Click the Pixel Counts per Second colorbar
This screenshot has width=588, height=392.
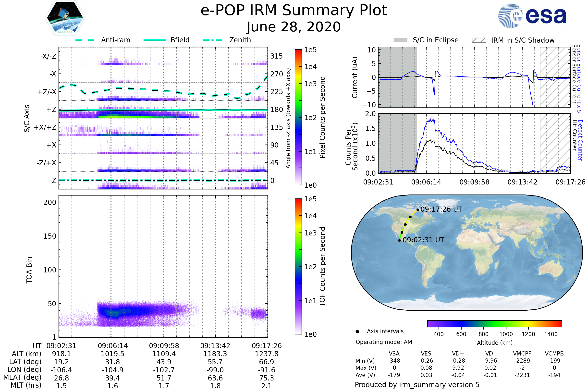(x=298, y=117)
